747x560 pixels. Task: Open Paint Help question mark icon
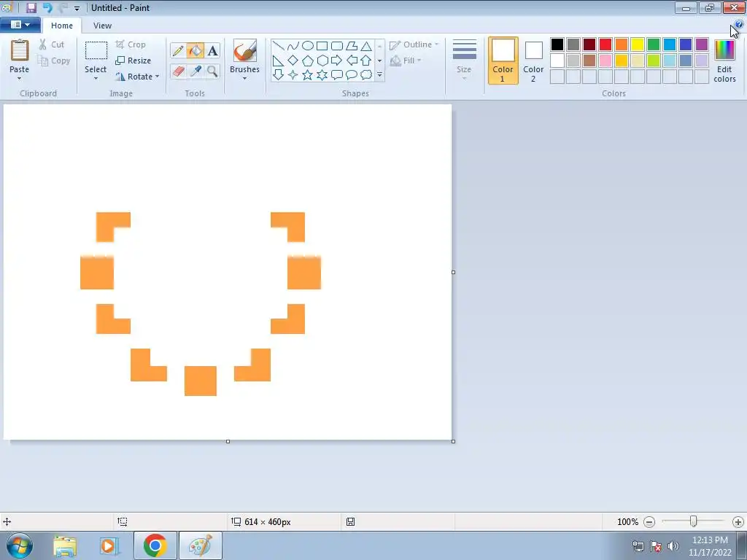[738, 25]
